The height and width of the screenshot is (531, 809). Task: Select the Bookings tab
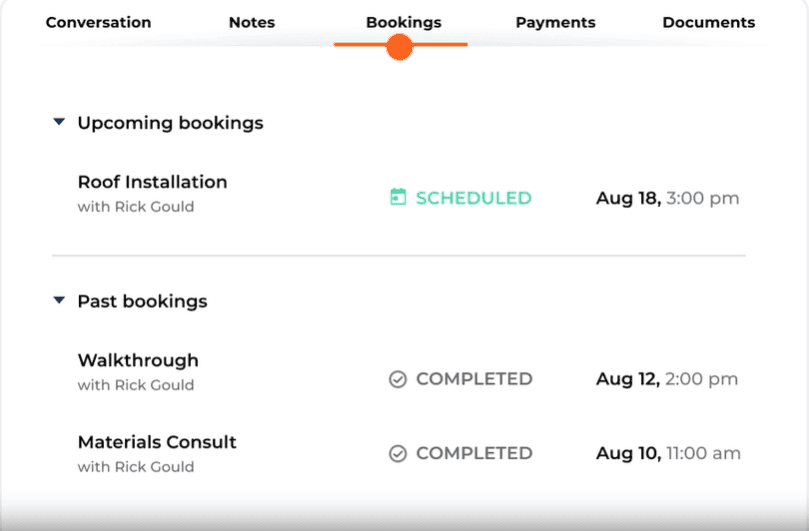[x=403, y=22]
